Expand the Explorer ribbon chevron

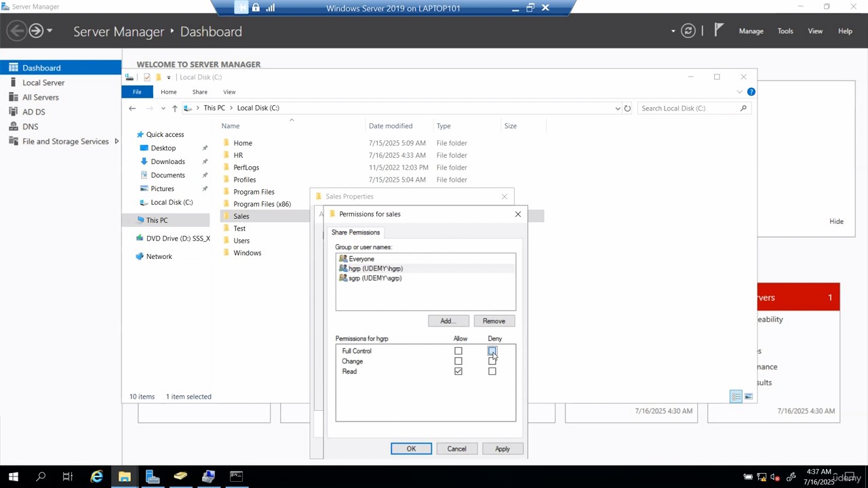[739, 92]
